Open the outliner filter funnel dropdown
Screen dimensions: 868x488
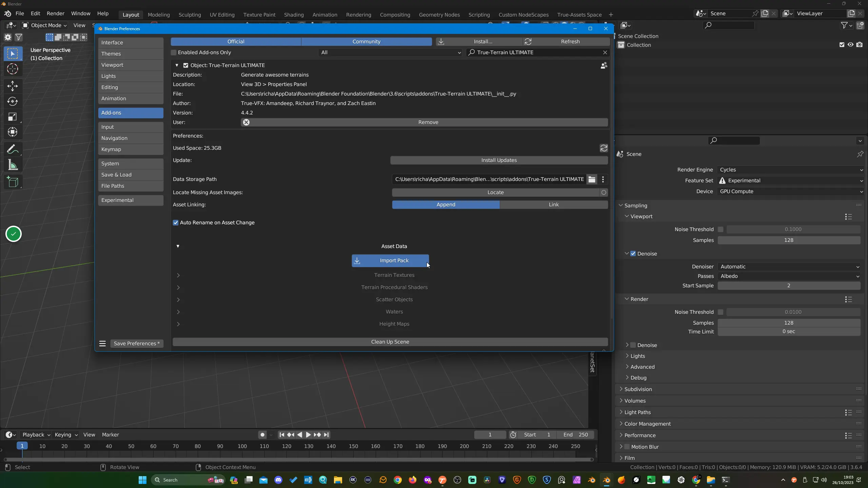(846, 25)
